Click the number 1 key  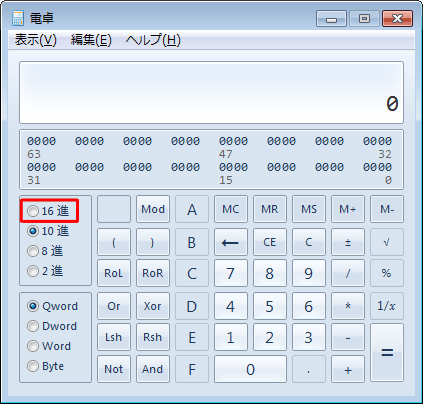point(231,337)
